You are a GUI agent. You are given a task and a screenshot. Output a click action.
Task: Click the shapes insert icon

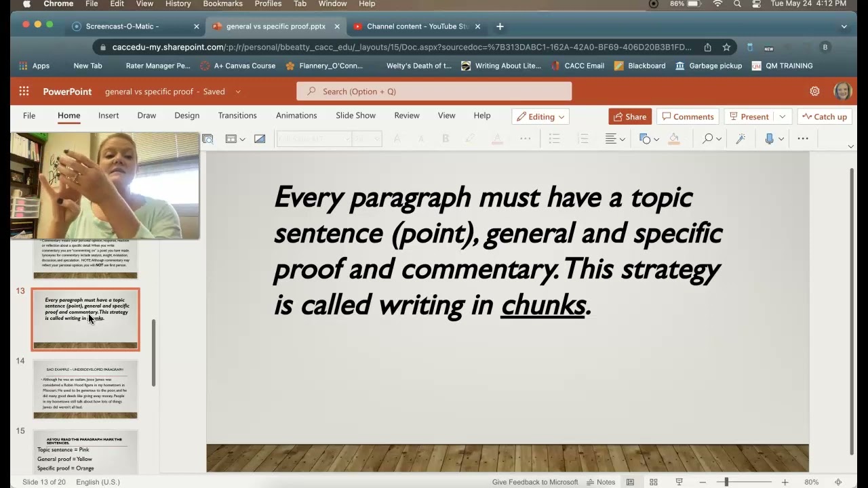tap(645, 138)
